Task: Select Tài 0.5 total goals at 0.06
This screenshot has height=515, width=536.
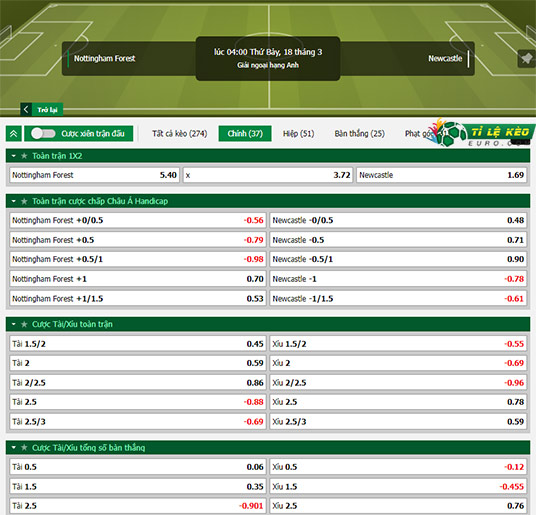Action: pyautogui.click(x=138, y=467)
